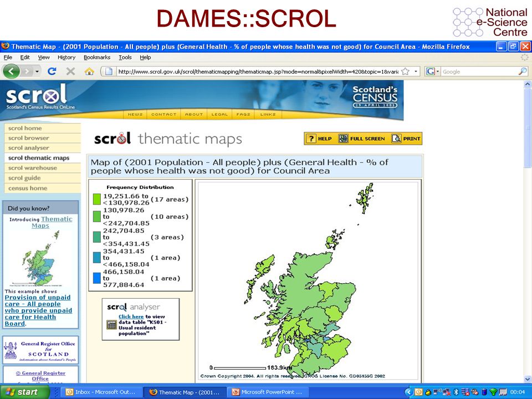Open the Bookmarks menu
The image size is (532, 399).
click(96, 57)
